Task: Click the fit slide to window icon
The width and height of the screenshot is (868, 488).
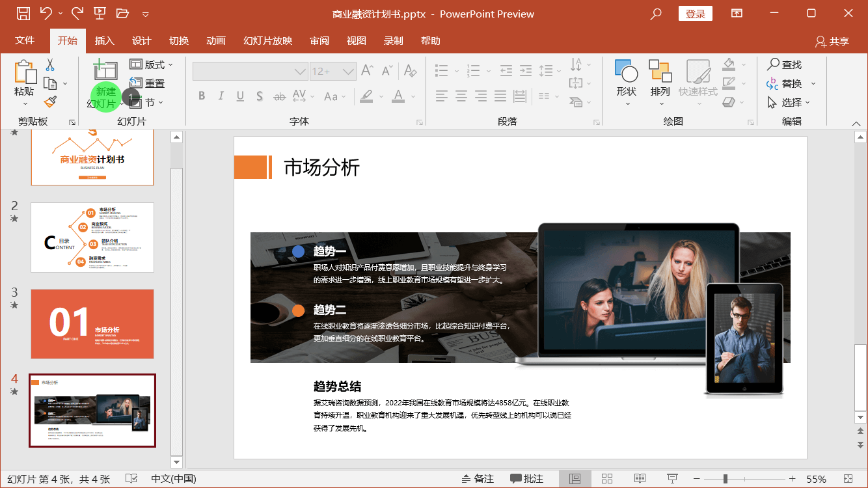Action: pos(848,479)
